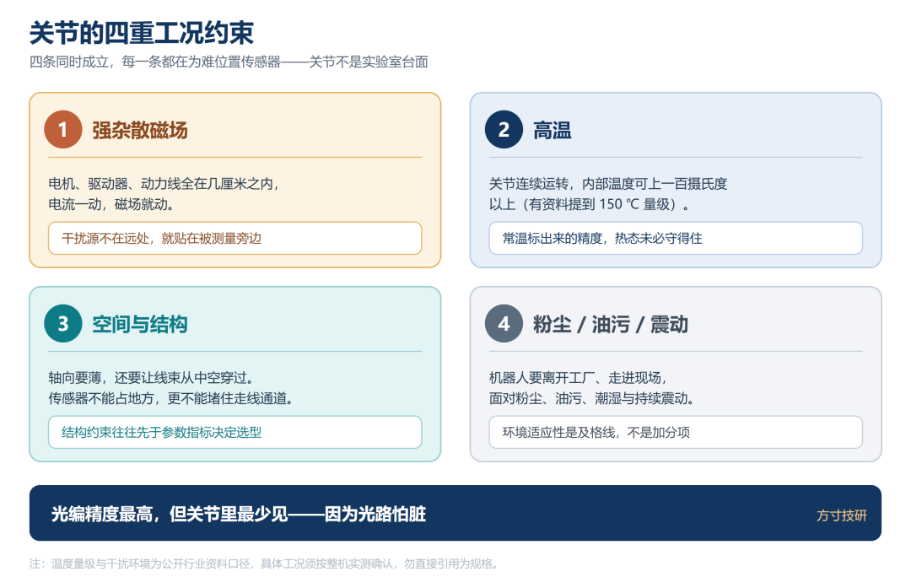Select the subtitle starting 四条同时成立
The height and width of the screenshot is (588, 911).
229,62
